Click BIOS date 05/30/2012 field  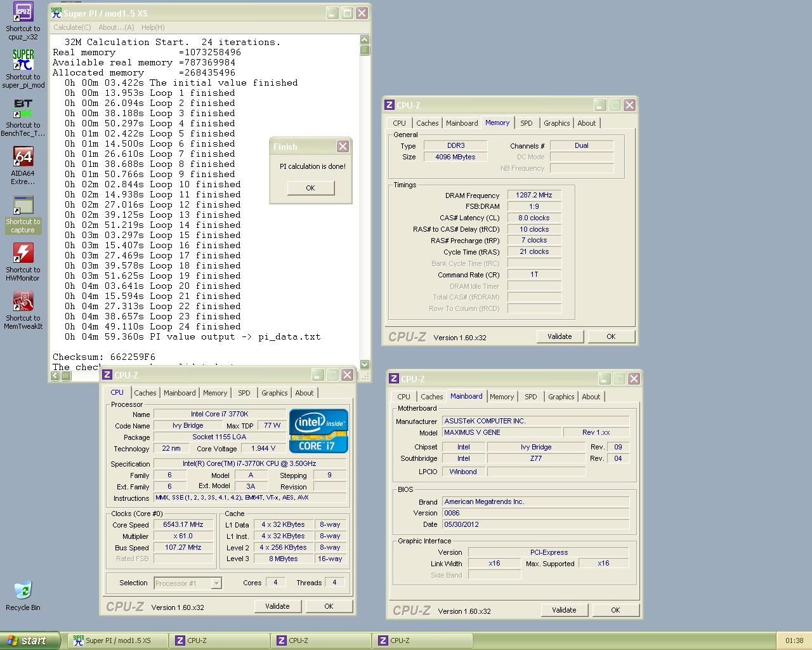[535, 524]
